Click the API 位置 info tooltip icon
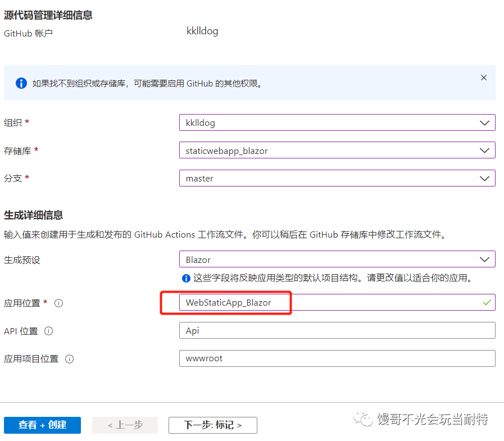The height and width of the screenshot is (441, 504). point(48,331)
